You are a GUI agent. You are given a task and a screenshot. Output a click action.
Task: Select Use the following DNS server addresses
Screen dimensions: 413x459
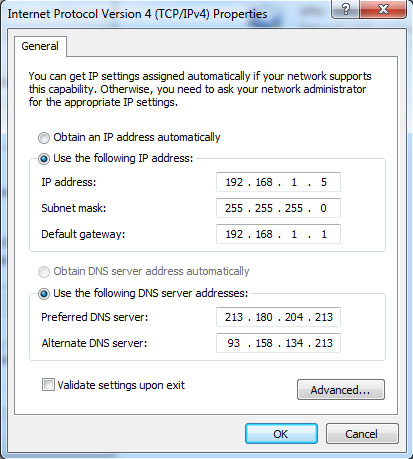(x=44, y=294)
